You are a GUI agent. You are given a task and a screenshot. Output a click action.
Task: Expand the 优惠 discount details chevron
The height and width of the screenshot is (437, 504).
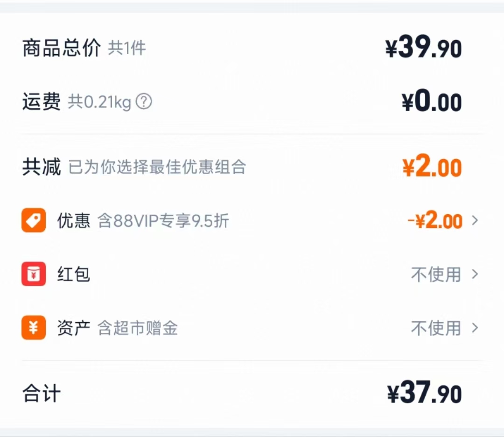pyautogui.click(x=476, y=220)
